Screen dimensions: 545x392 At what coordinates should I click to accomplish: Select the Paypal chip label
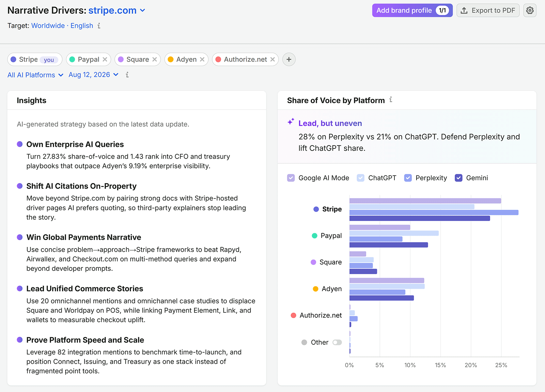click(89, 59)
